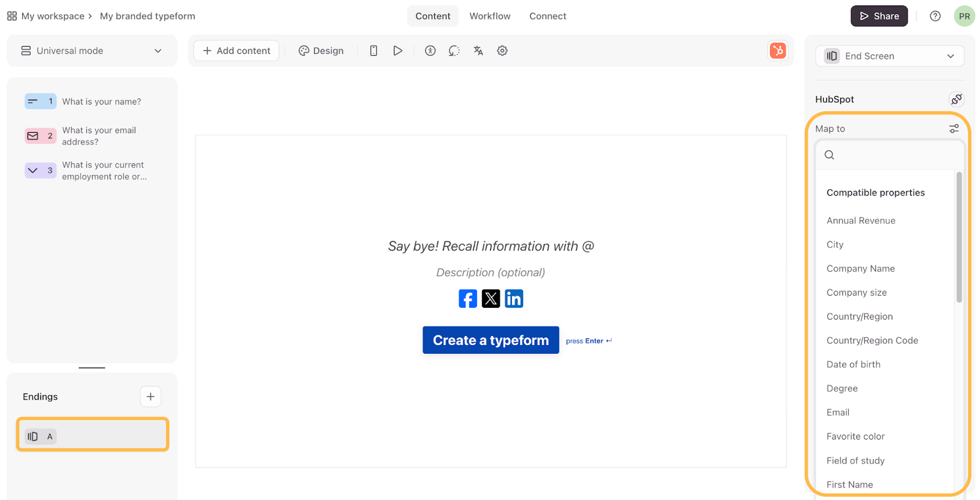Open Map to filter settings icon
Viewport: 980px width, 500px height.
(x=954, y=129)
